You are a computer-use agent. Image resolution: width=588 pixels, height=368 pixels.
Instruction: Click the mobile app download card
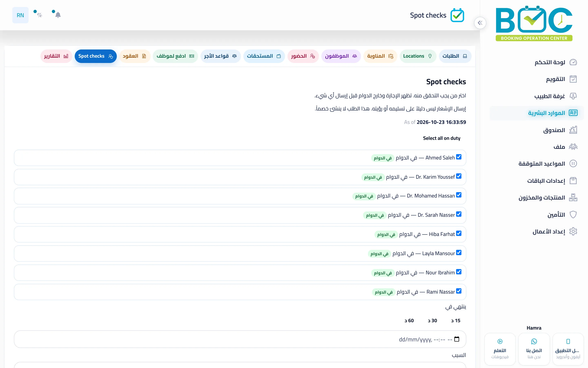click(x=568, y=349)
